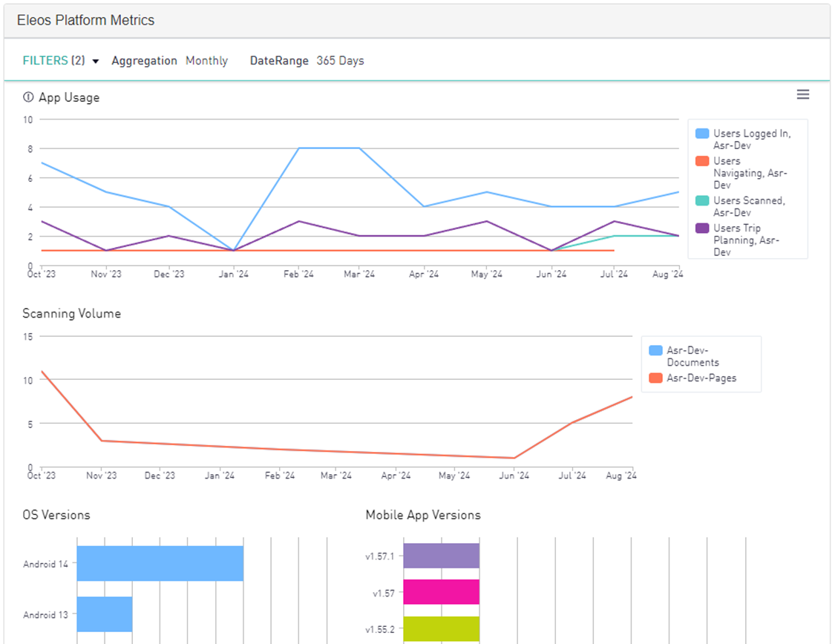Click the 'v1.57.1' axis label
Image resolution: width=835 pixels, height=644 pixels.
coord(380,556)
